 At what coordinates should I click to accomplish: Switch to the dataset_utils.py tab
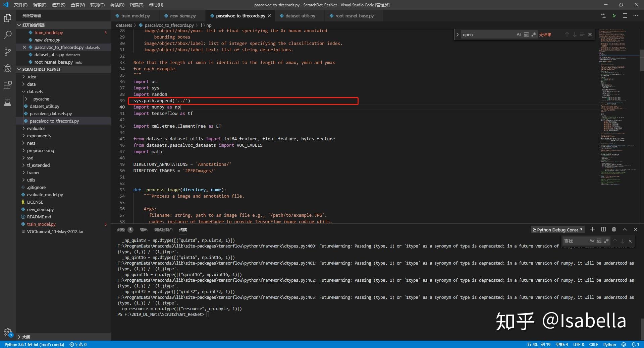[300, 16]
